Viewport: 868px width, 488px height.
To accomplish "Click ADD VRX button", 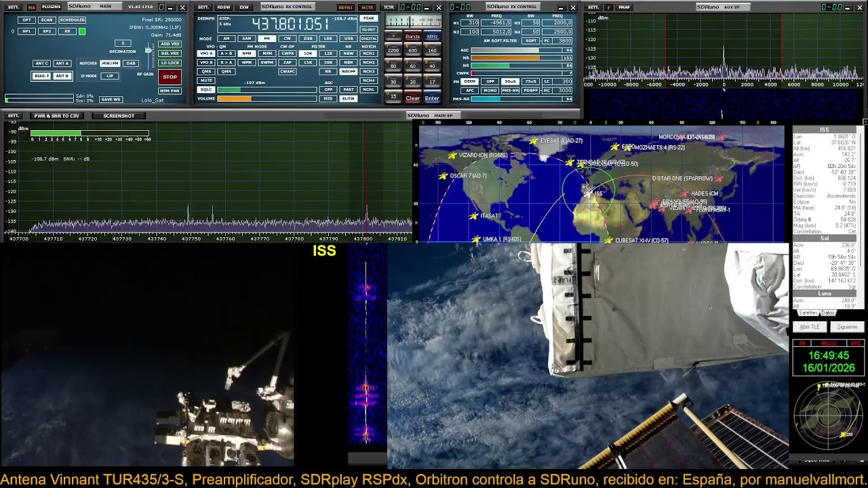I will 170,44.
